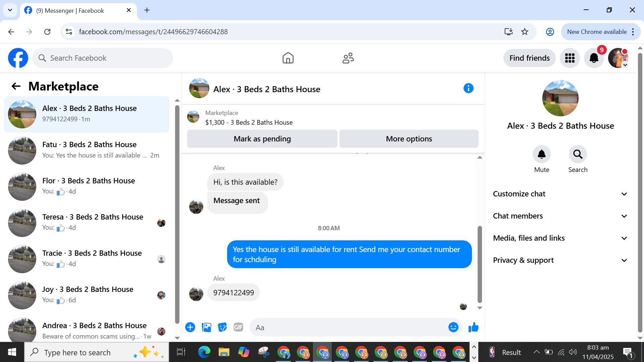Go back from Marketplace chats list
Image resolution: width=644 pixels, height=362 pixels.
click(16, 86)
